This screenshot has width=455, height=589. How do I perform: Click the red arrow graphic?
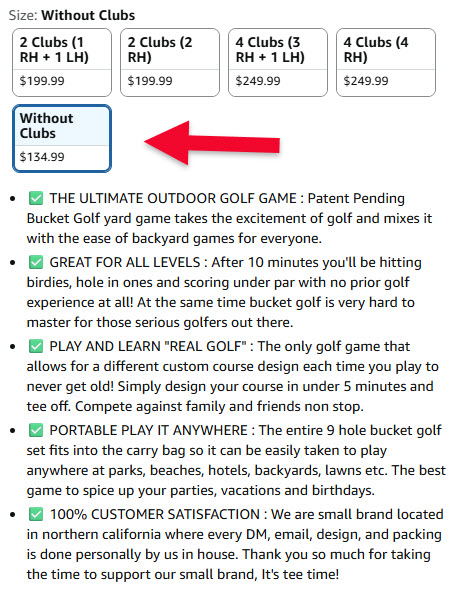[212, 143]
